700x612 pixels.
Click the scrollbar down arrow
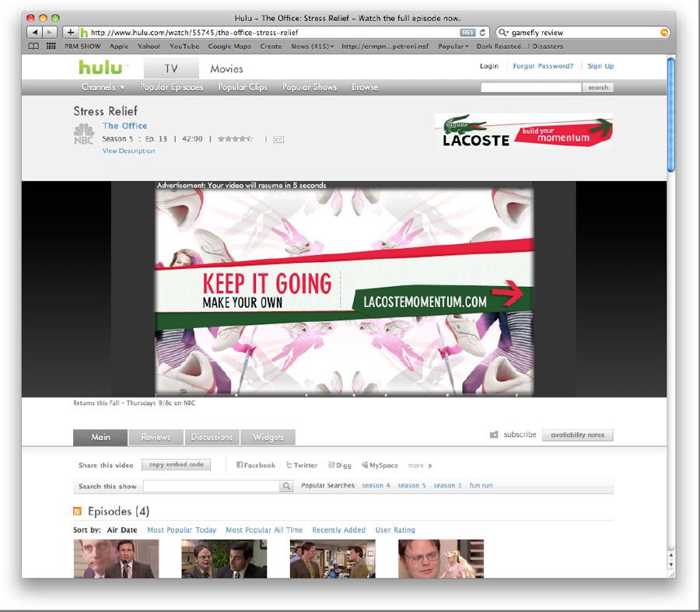(x=671, y=565)
